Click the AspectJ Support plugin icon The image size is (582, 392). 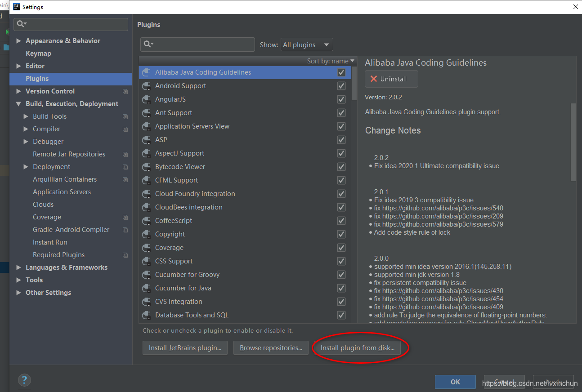click(146, 153)
